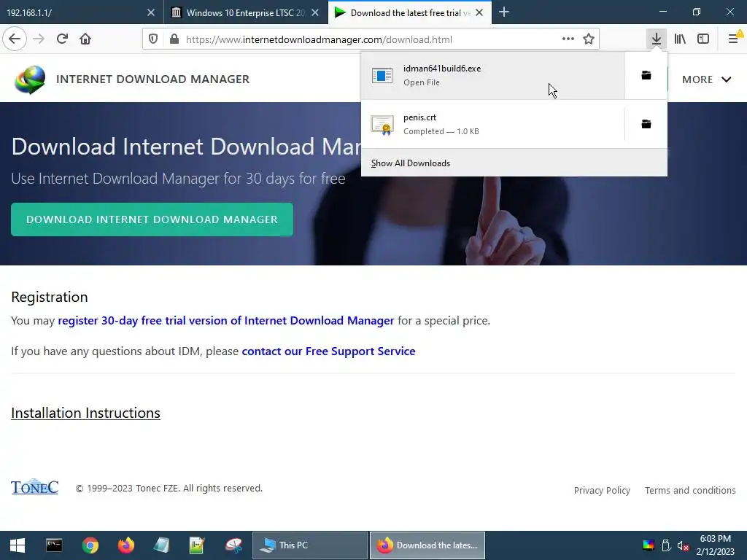Open the Installation Instructions link

[x=86, y=413]
